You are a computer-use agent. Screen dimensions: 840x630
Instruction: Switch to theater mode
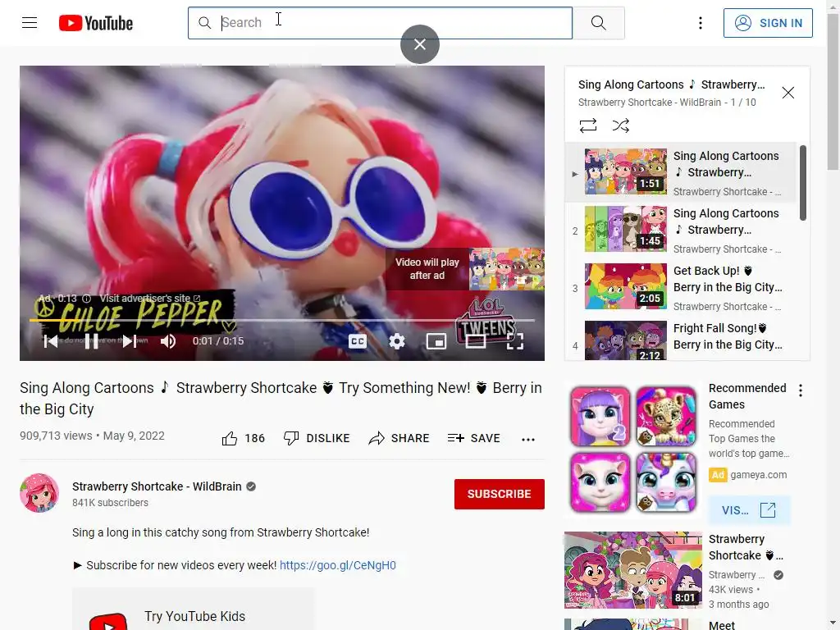[x=476, y=341]
